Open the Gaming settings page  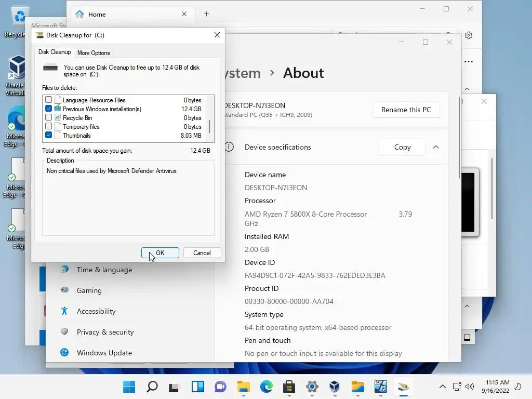[89, 290]
